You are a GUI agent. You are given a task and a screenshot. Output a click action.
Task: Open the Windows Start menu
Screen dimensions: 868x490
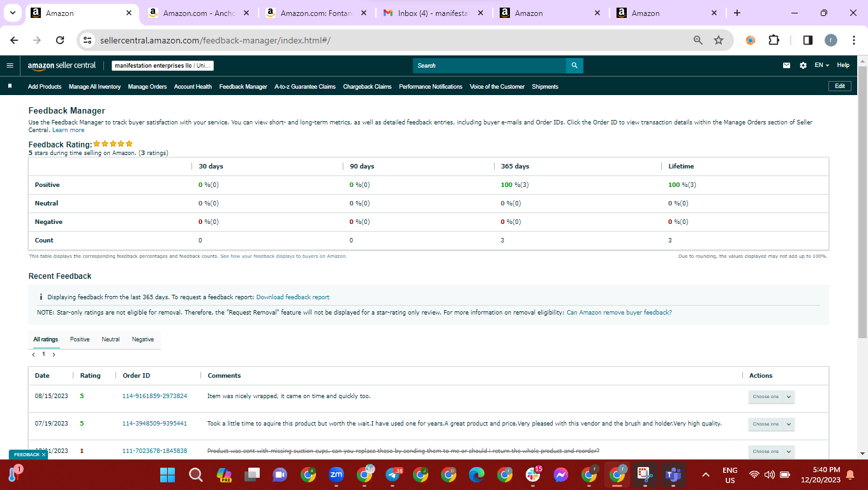pyautogui.click(x=167, y=475)
